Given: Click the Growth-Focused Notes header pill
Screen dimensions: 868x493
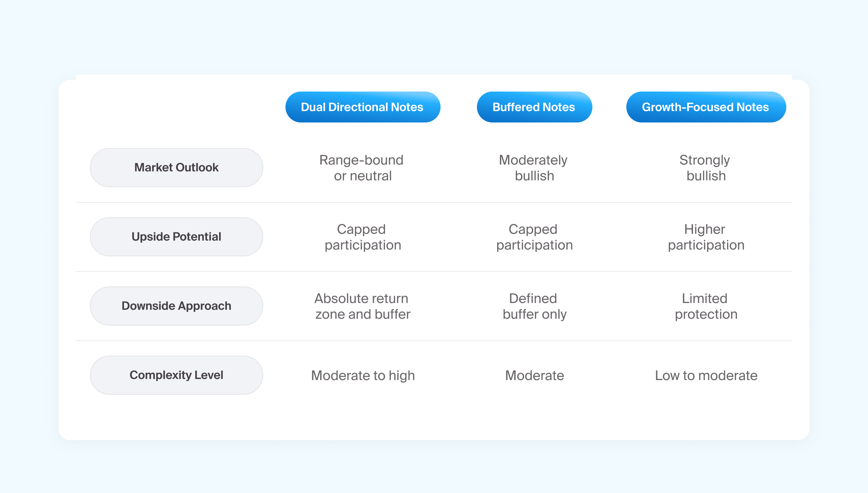Looking at the screenshot, I should pyautogui.click(x=706, y=107).
